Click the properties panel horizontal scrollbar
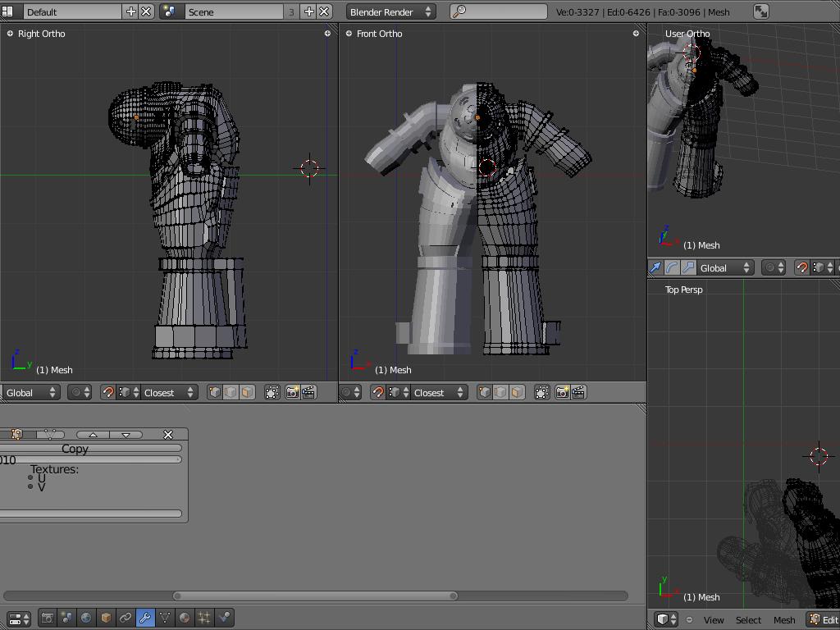 tap(316, 596)
